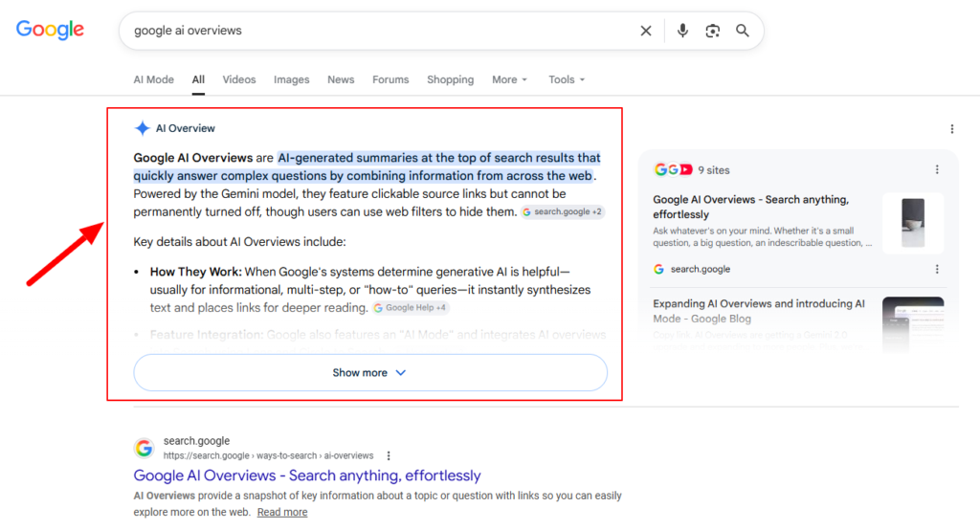Click thumbnail of first source card
Screen dimensions: 980x530
click(x=913, y=223)
